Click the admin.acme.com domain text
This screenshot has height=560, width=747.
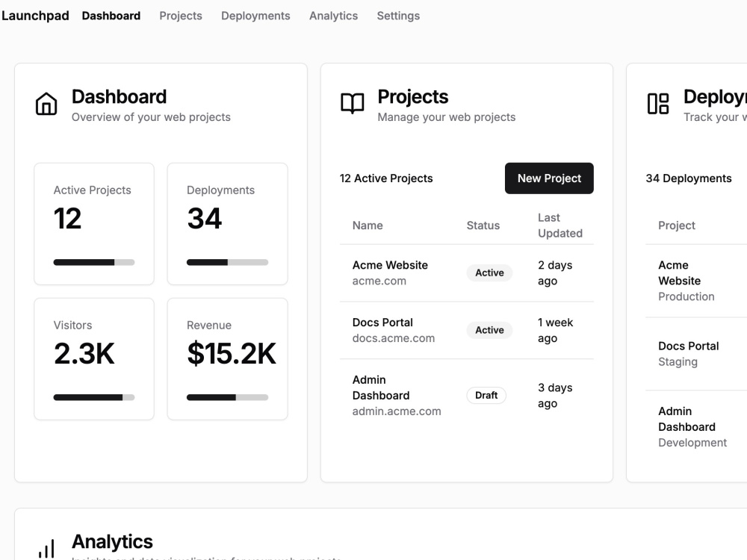click(x=397, y=411)
